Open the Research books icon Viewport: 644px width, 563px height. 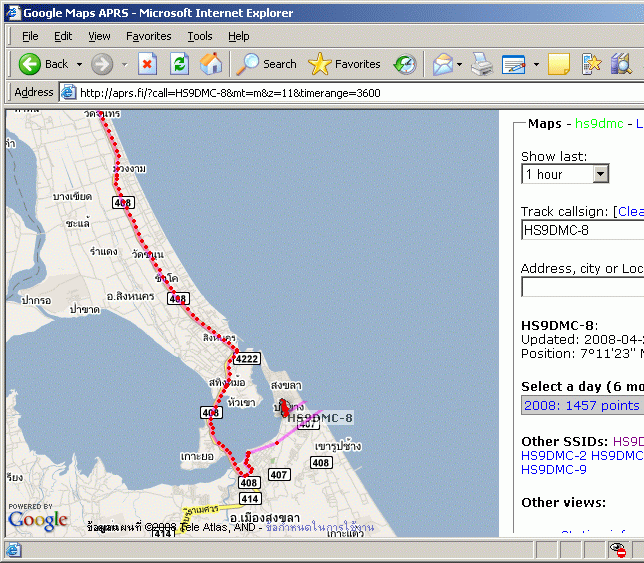point(621,64)
